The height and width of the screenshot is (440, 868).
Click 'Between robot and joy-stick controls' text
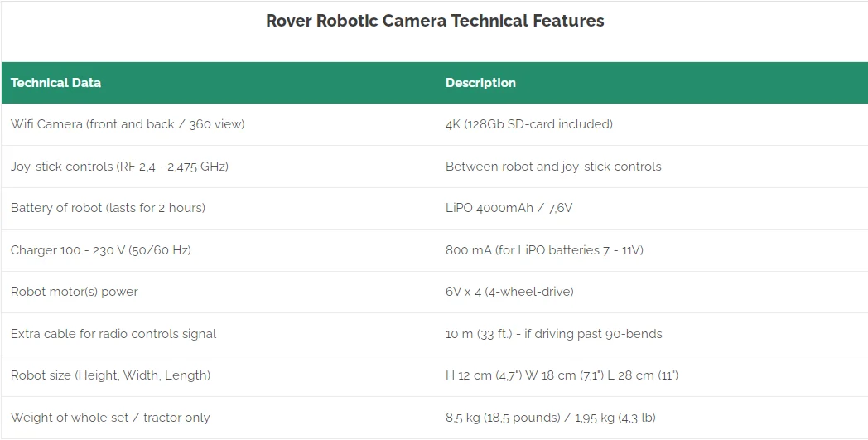553,167
